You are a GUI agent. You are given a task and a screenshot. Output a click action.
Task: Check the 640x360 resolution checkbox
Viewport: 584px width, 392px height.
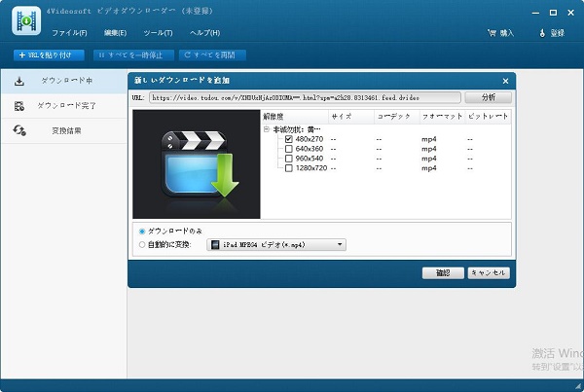[x=289, y=149]
